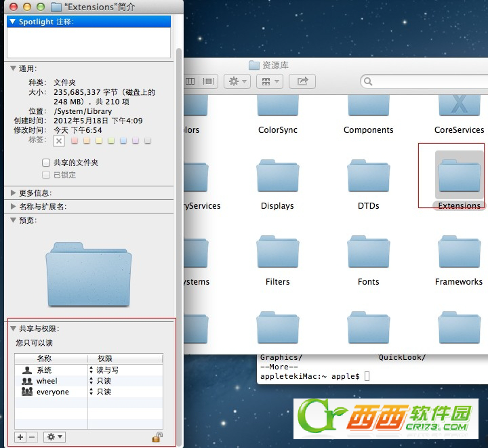Apply the red label color

[x=75, y=140]
